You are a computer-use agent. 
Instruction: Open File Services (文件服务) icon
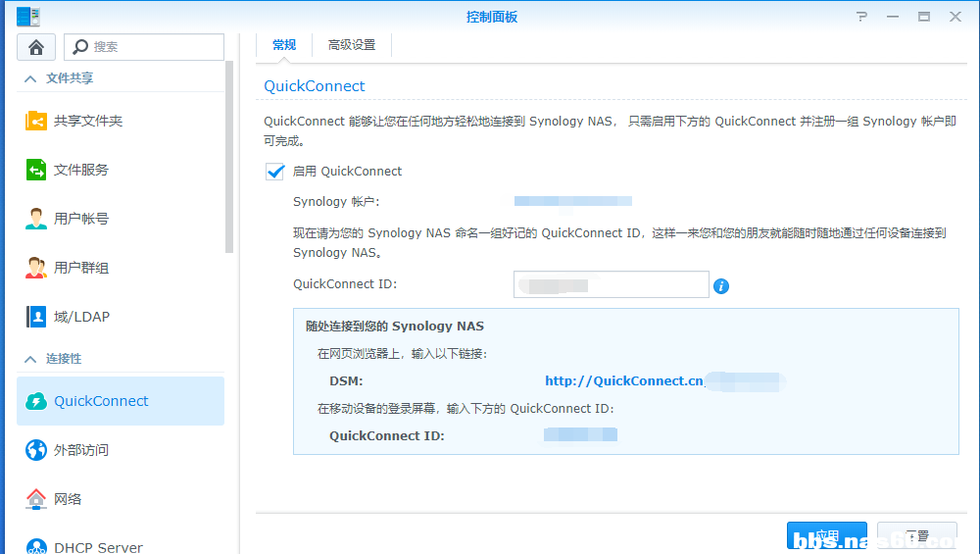pos(36,170)
